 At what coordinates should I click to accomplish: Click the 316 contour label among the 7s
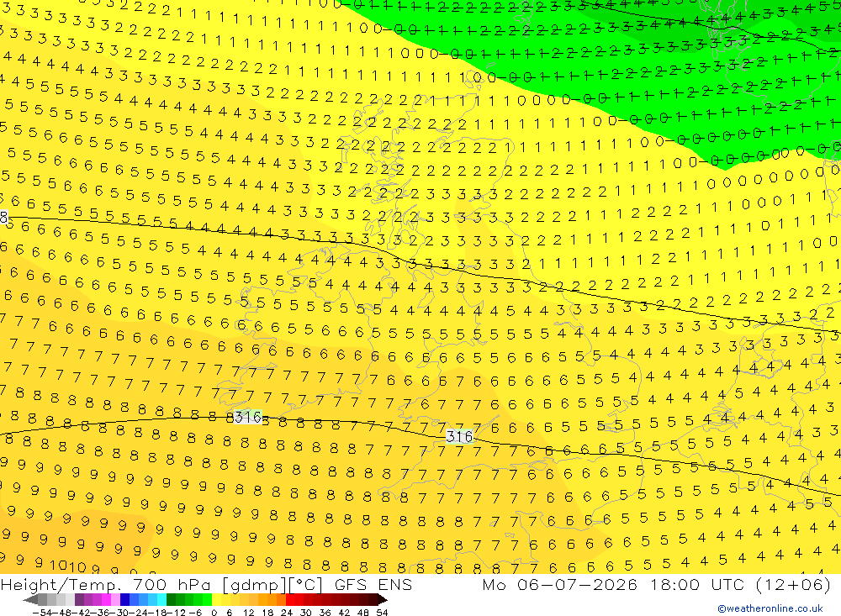pos(460,436)
